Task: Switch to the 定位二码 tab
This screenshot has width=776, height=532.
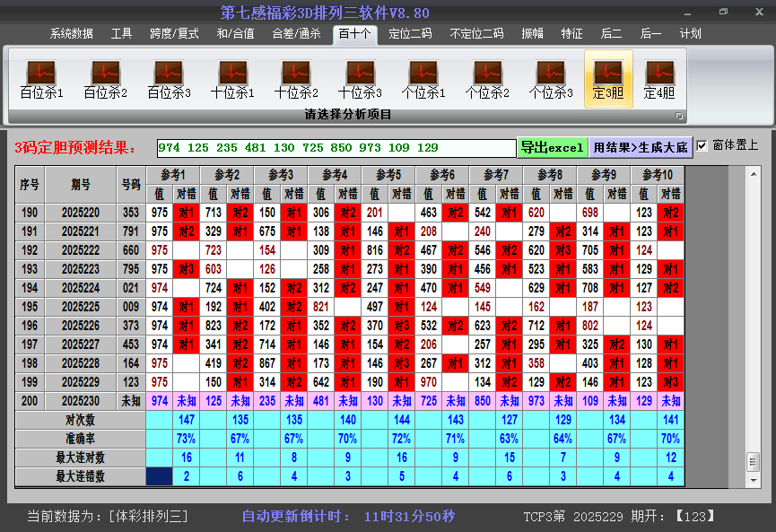Action: tap(410, 34)
